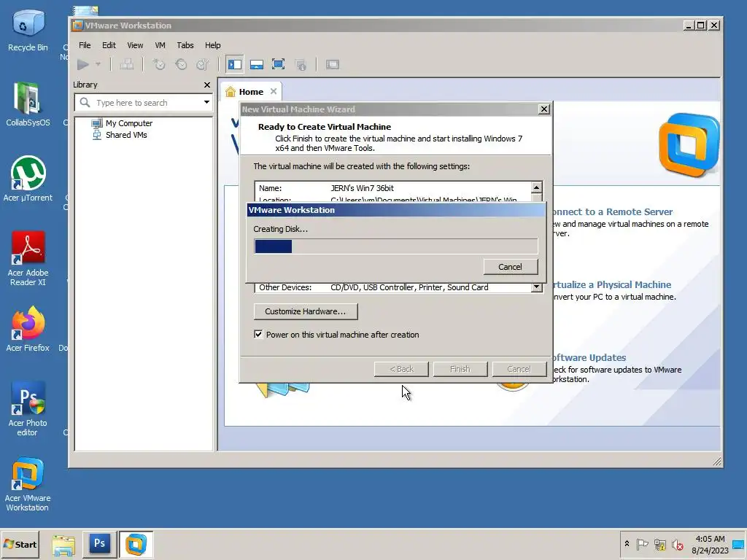The image size is (747, 560).
Task: Click the VMware logo on the Home page
Action: 689,145
